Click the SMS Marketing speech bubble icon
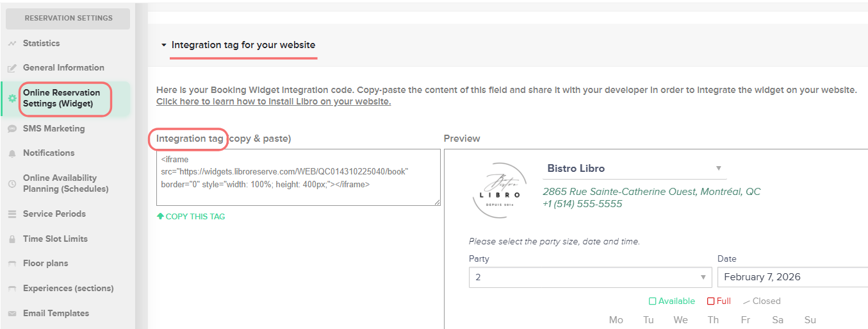The image size is (868, 329). point(12,129)
